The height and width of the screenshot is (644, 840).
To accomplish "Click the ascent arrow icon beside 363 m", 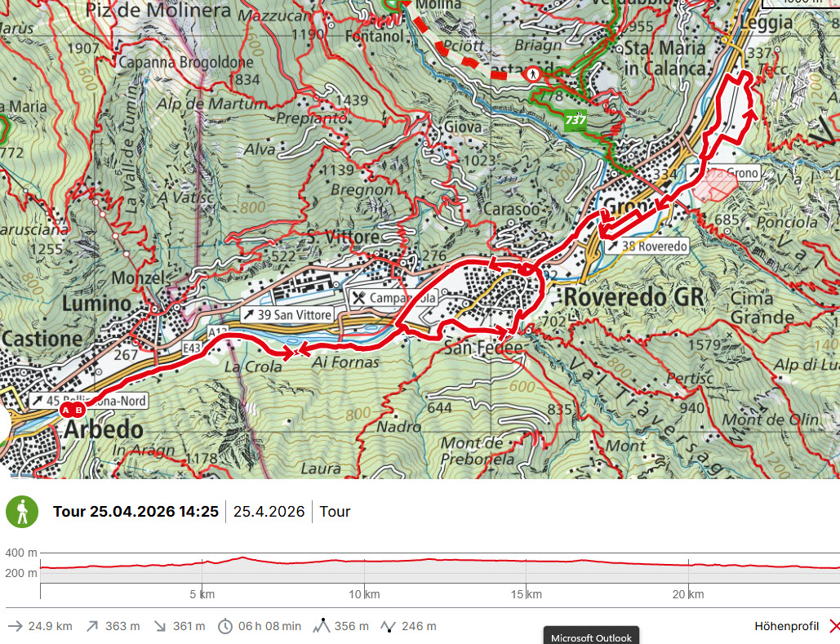I will point(92,626).
